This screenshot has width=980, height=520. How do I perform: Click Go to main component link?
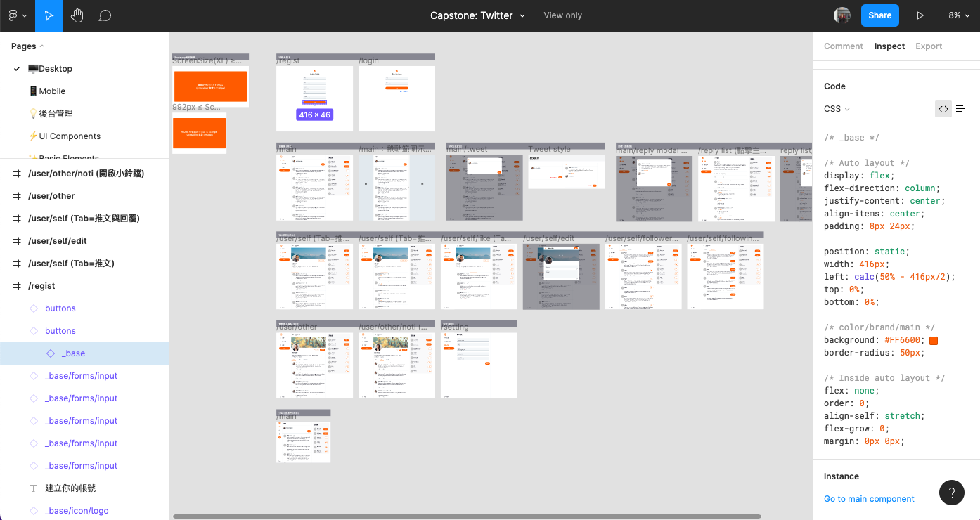pos(869,499)
